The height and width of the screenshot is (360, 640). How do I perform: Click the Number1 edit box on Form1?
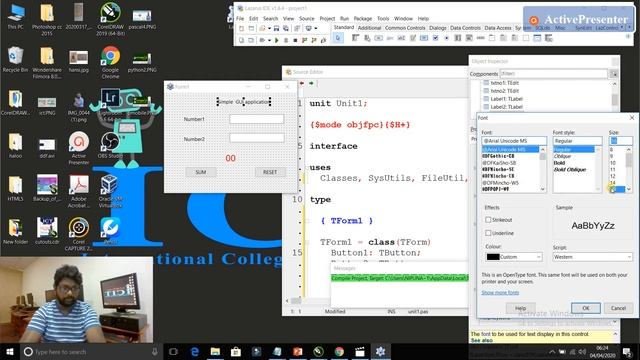pos(256,119)
